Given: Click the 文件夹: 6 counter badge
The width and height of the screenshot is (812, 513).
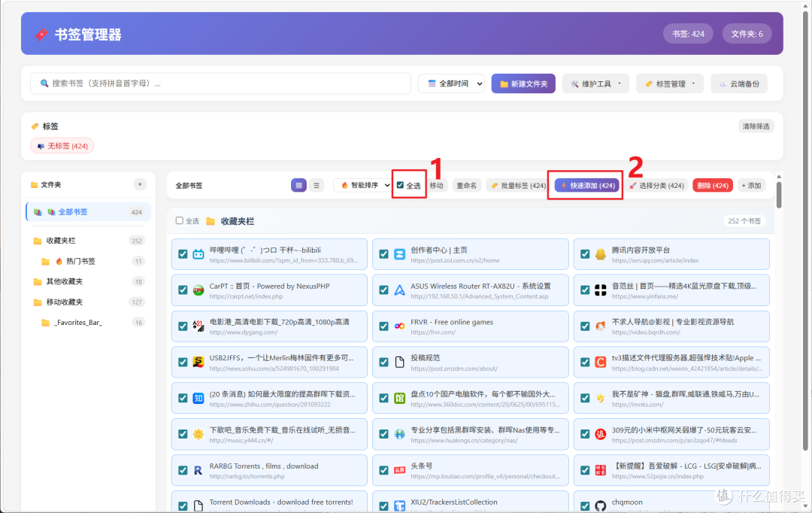Looking at the screenshot, I should 747,34.
